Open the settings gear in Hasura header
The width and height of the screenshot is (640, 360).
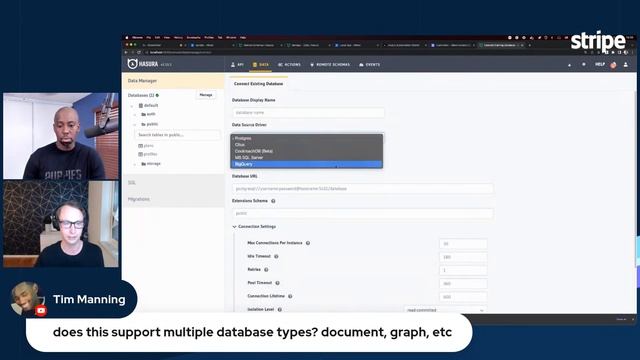coord(584,64)
